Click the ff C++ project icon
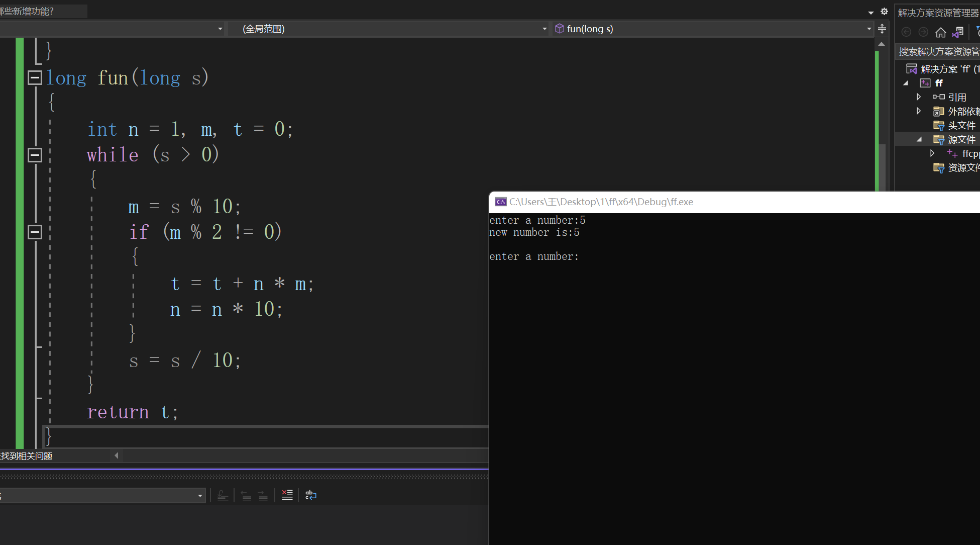The height and width of the screenshot is (545, 980). 925,83
